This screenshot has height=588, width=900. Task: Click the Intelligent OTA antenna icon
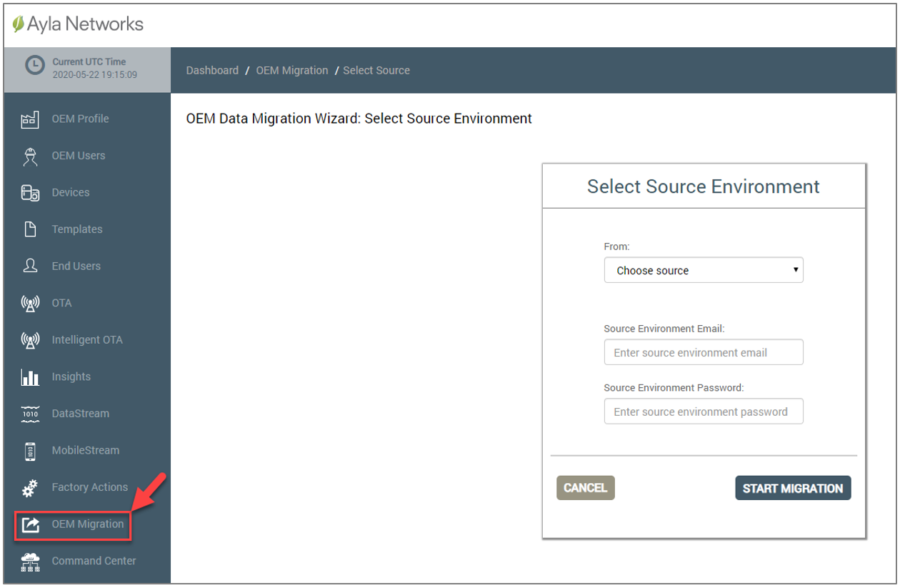tap(30, 340)
